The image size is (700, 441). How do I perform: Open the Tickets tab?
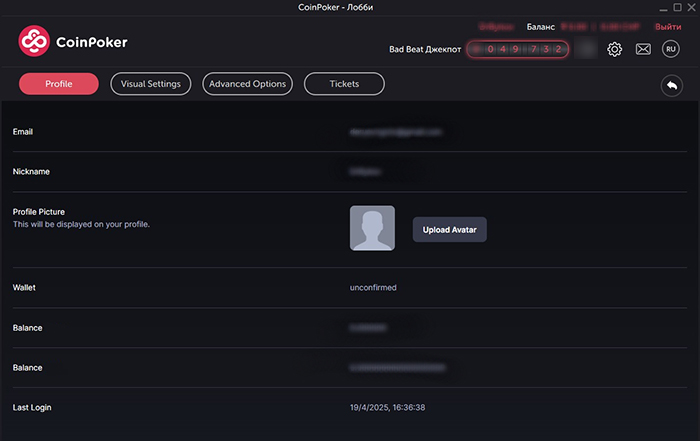[x=344, y=84]
